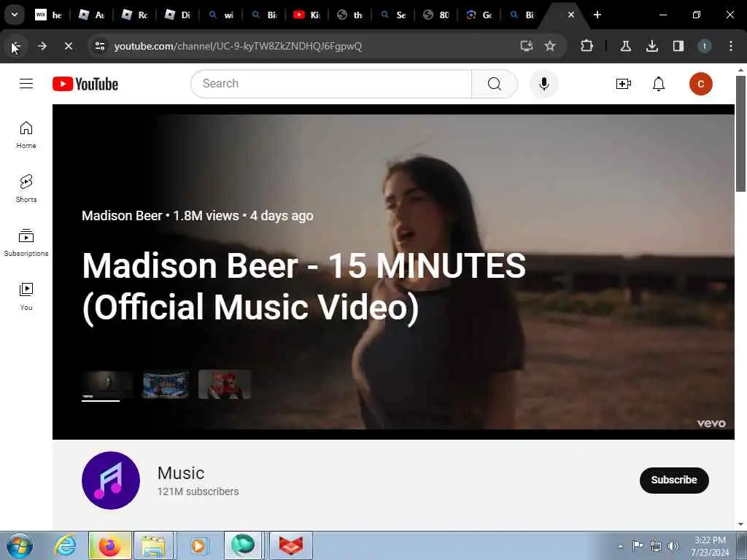Click the browser address bar URL

click(x=238, y=46)
